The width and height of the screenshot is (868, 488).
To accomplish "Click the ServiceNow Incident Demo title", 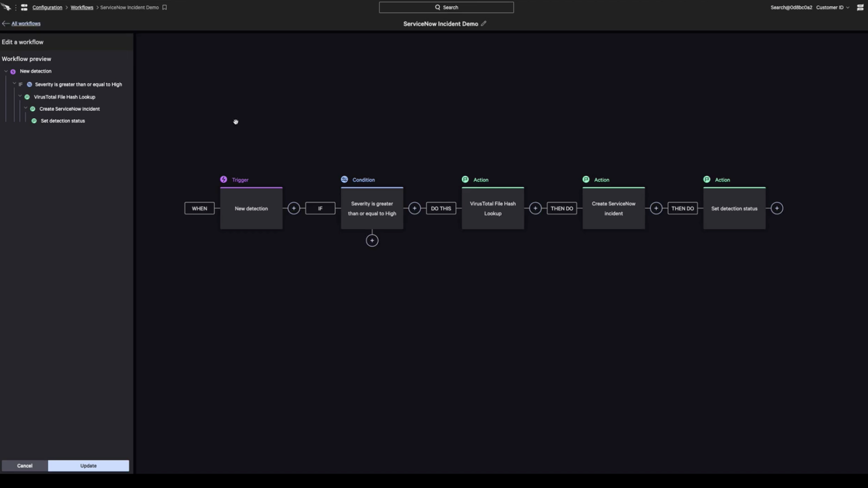I will (440, 24).
